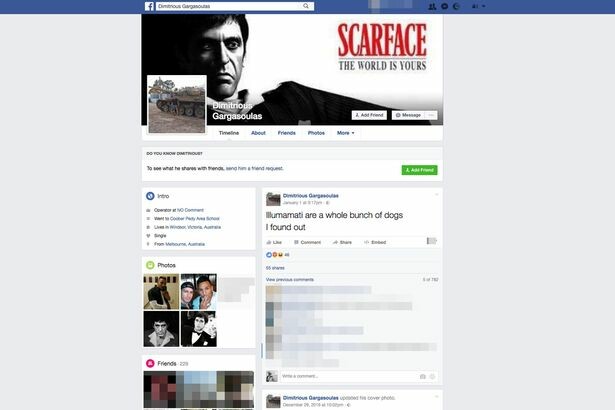The height and width of the screenshot is (410, 615).
Task: Switch to the Friends tab
Action: coord(287,133)
